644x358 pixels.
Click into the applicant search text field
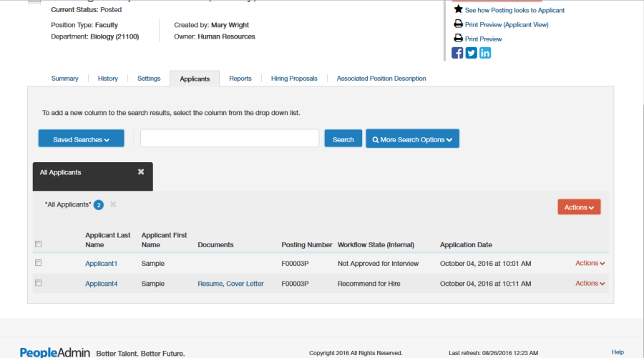click(x=229, y=139)
